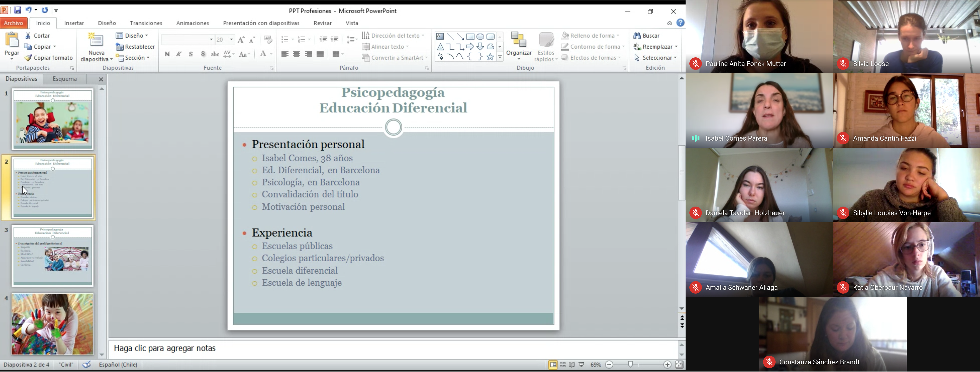The height and width of the screenshot is (372, 980).
Task: Click the Organizar arrange button
Action: click(x=519, y=46)
